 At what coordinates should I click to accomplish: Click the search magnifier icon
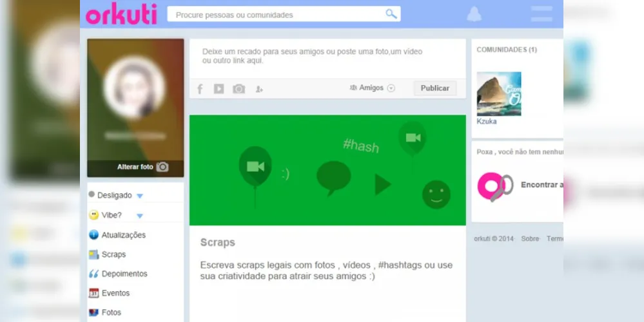point(391,14)
